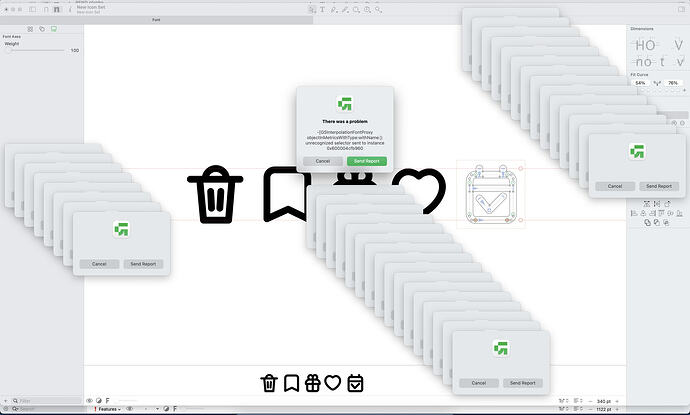
Task: Toggle the eye preview icon in bottom bar
Action: tap(89, 401)
